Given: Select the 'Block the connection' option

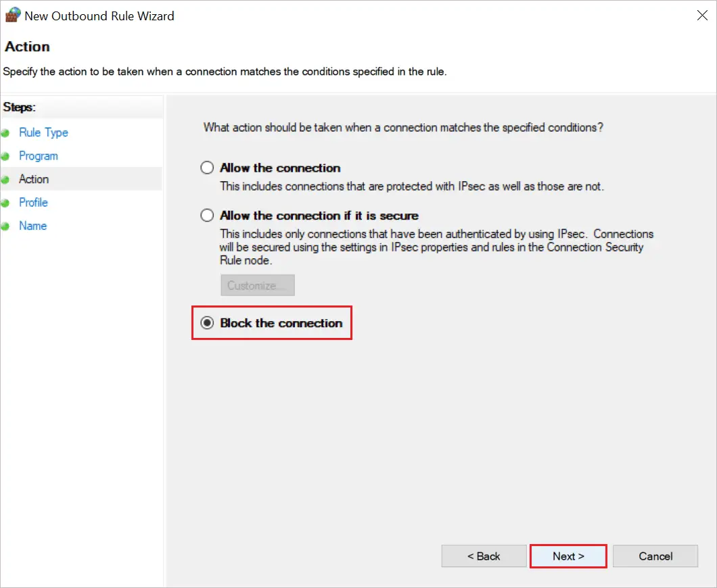Looking at the screenshot, I should (208, 323).
